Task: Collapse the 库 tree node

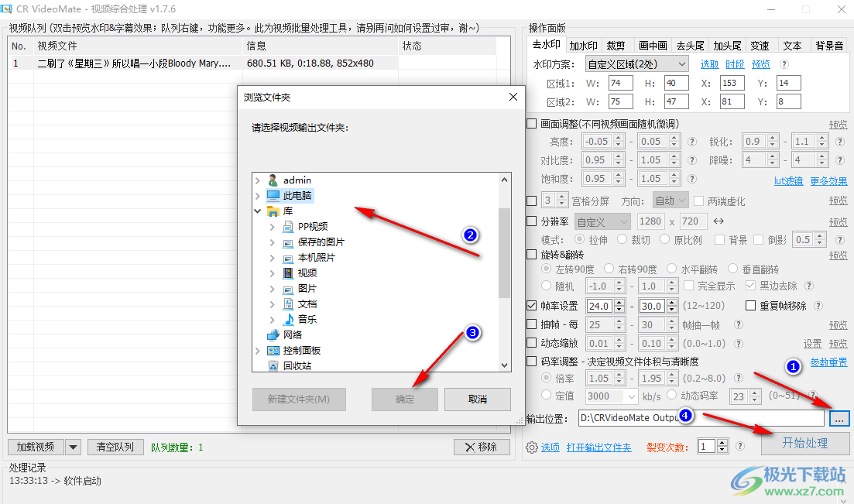Action: [258, 211]
